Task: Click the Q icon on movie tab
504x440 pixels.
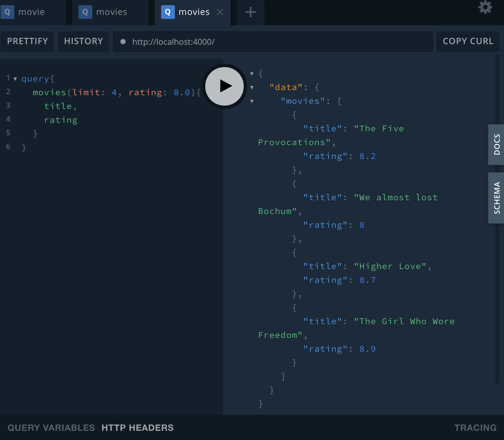Action: [x=7, y=12]
